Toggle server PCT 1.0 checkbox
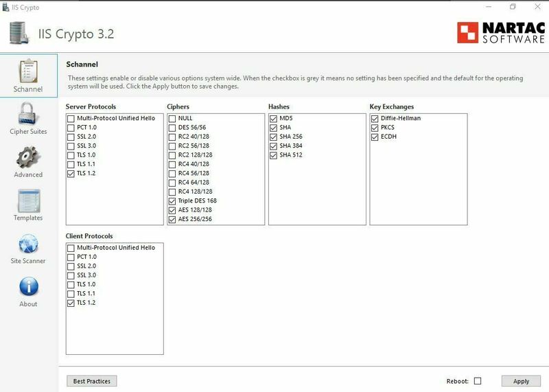Image resolution: width=549 pixels, height=392 pixels. pos(71,128)
